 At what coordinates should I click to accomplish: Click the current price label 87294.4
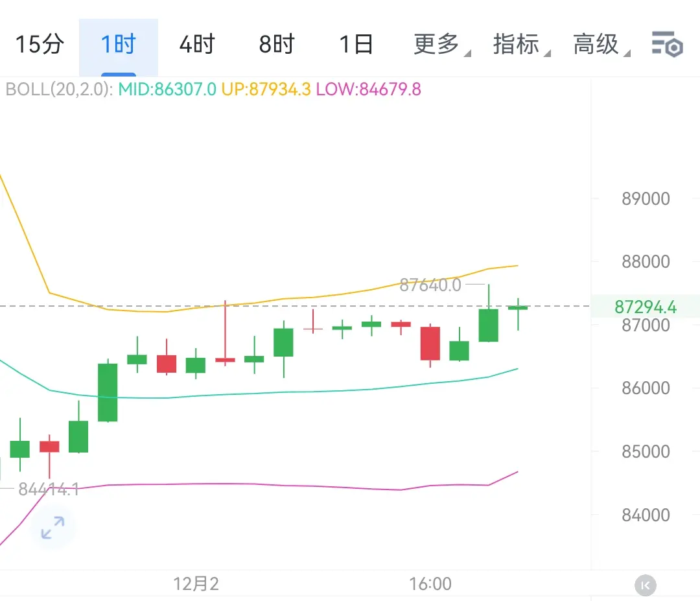pos(646,307)
